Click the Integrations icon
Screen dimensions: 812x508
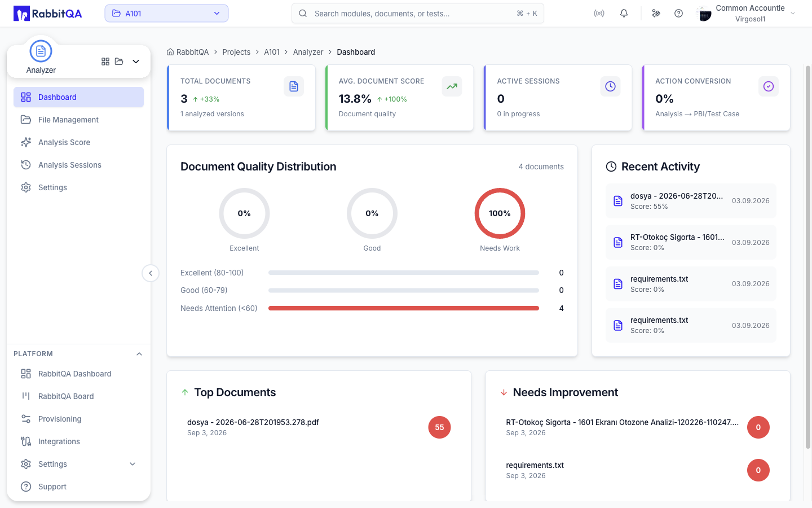26,441
